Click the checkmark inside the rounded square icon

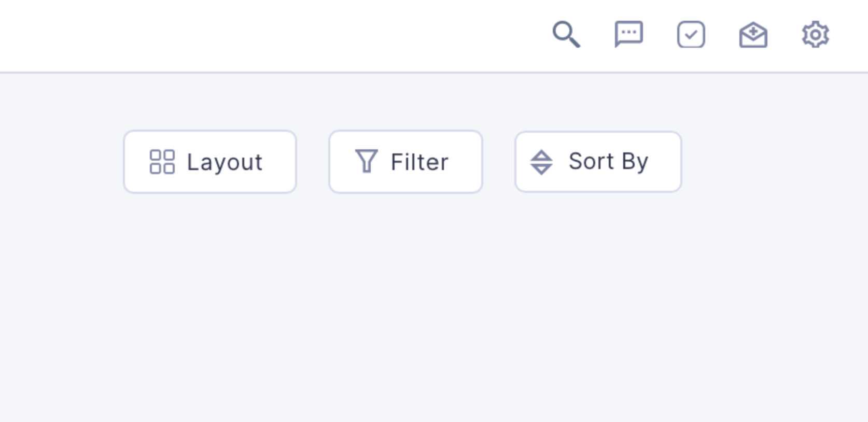click(x=691, y=35)
